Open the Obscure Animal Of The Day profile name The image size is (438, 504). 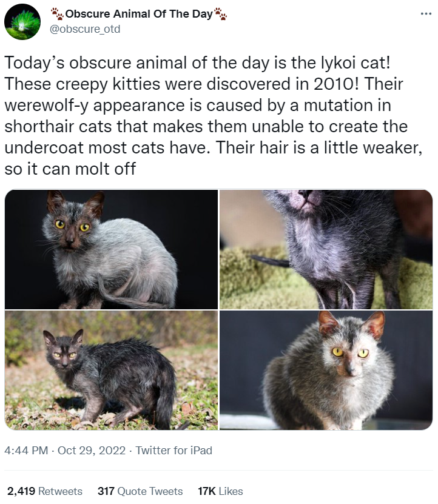coord(139,14)
